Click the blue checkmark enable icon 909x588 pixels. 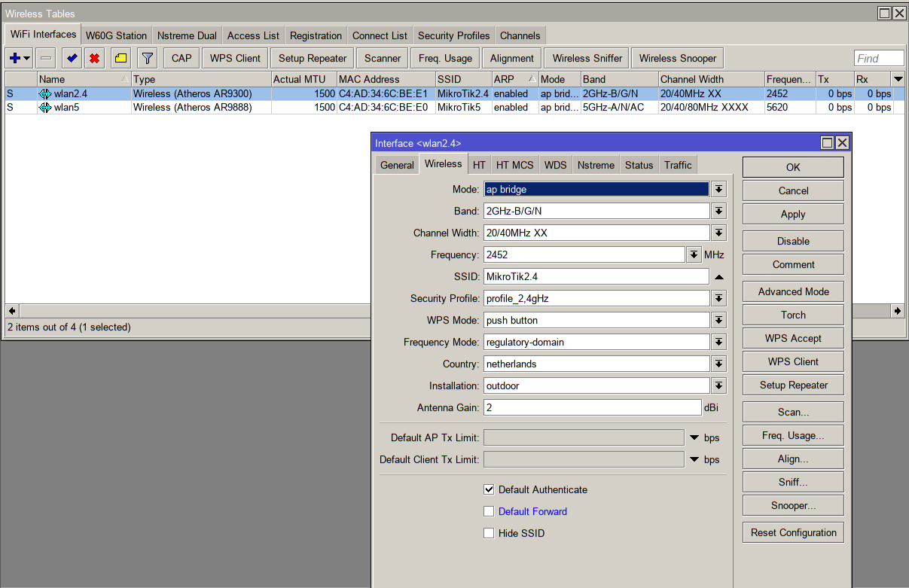72,58
